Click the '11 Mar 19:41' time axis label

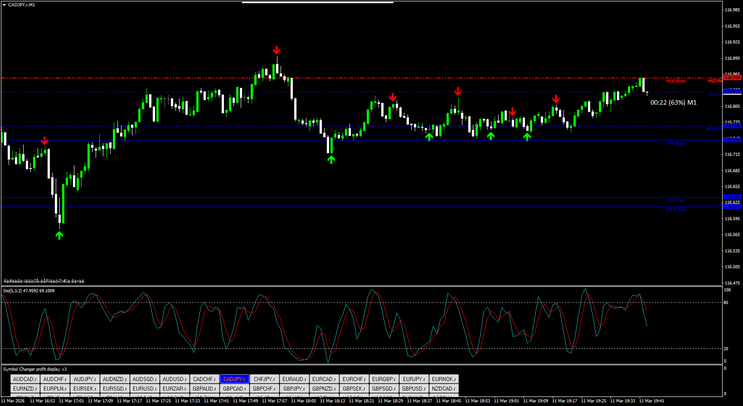654,400
